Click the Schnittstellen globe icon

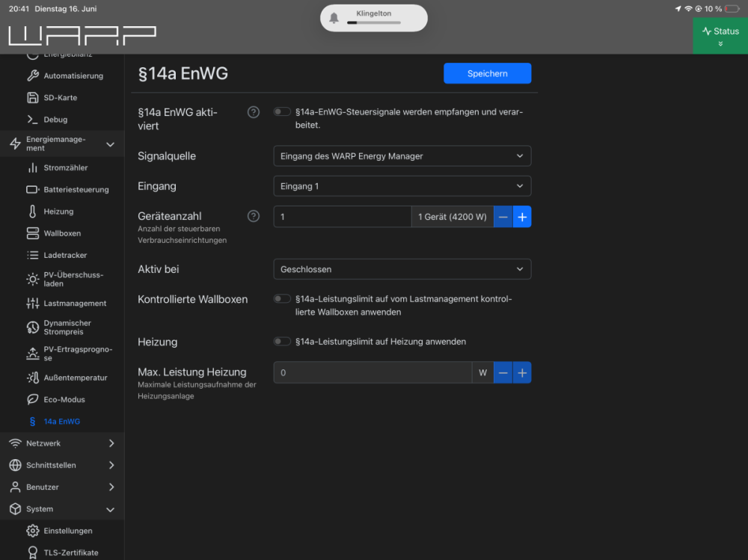(15, 465)
